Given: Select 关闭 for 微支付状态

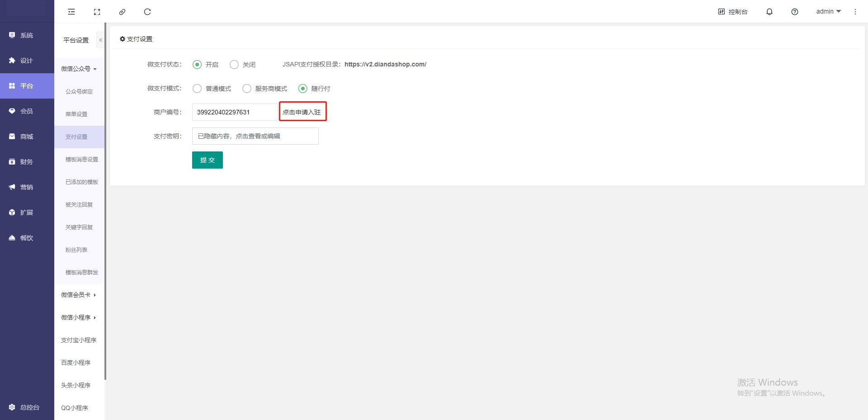Looking at the screenshot, I should pyautogui.click(x=234, y=65).
